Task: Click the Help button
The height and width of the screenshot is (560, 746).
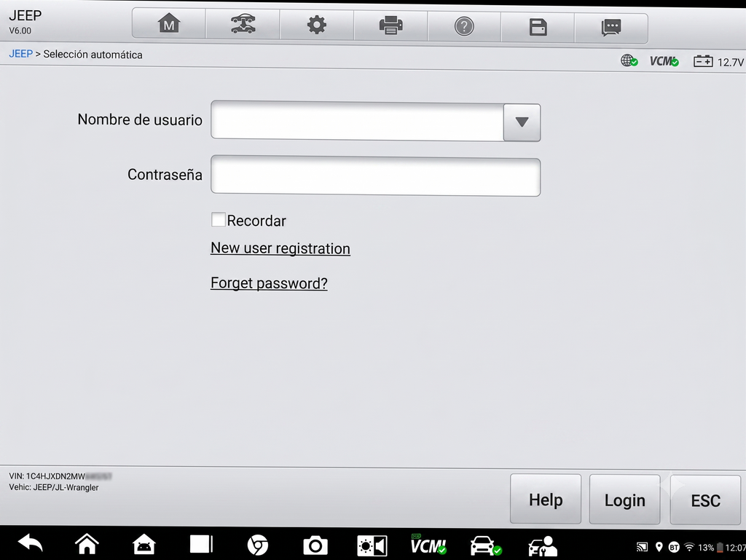Action: pyautogui.click(x=546, y=499)
